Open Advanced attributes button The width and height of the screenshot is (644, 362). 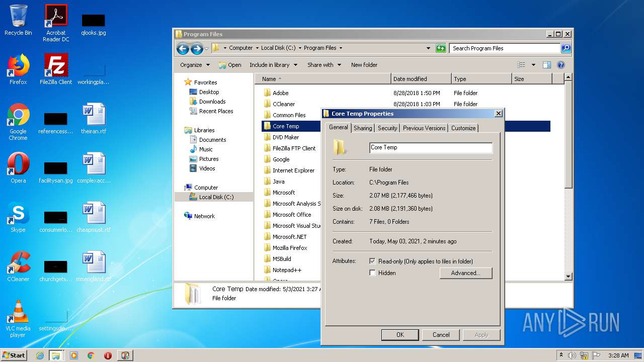466,273
